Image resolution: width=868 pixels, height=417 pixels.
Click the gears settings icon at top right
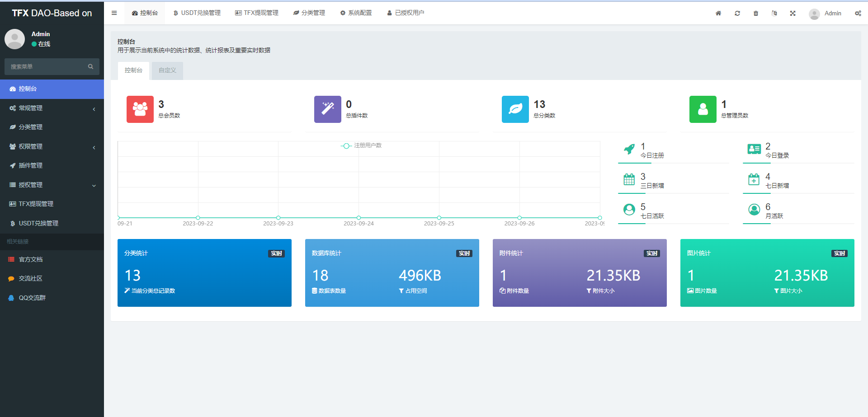coord(858,13)
